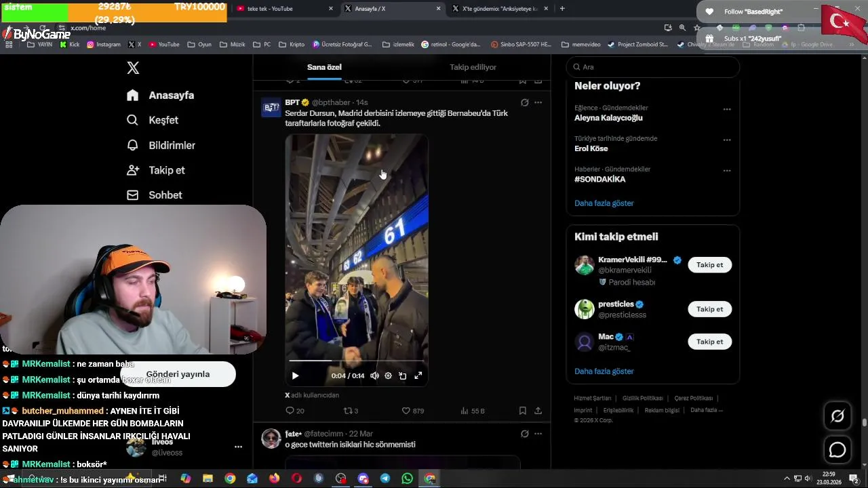Open fate profile avatar
Viewport: 868px width, 488px height.
coord(271,439)
